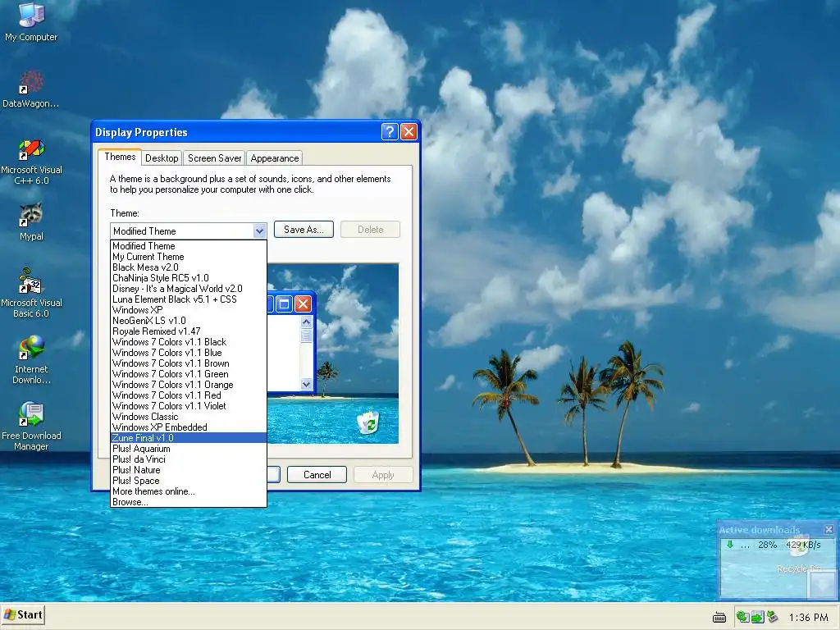The width and height of the screenshot is (840, 630).
Task: Select Windows 7 Colors v1.1 Green
Action: 189,374
